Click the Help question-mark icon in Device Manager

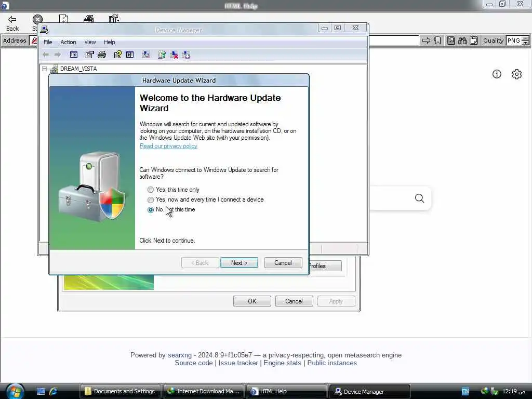point(118,55)
